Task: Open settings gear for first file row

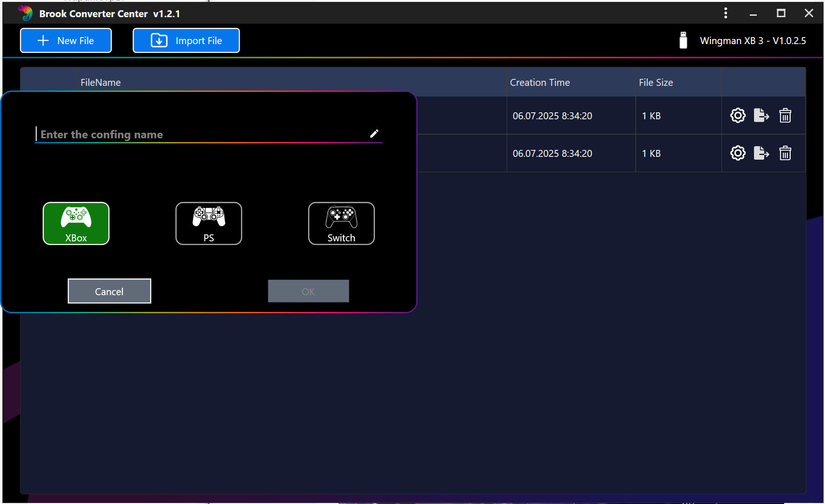Action: tap(738, 115)
